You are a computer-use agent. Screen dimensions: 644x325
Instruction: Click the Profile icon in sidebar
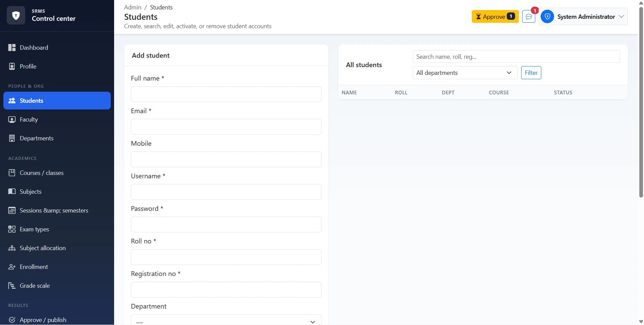point(12,66)
